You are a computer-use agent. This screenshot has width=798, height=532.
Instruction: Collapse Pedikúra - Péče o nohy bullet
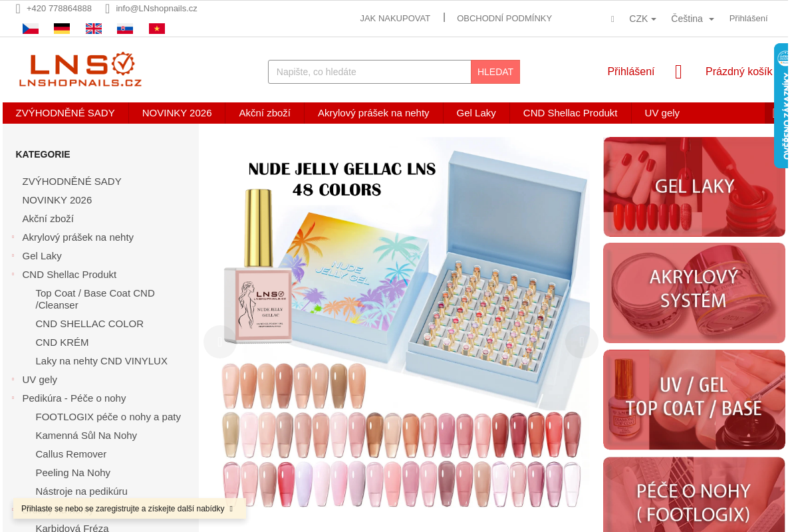pos(13,398)
